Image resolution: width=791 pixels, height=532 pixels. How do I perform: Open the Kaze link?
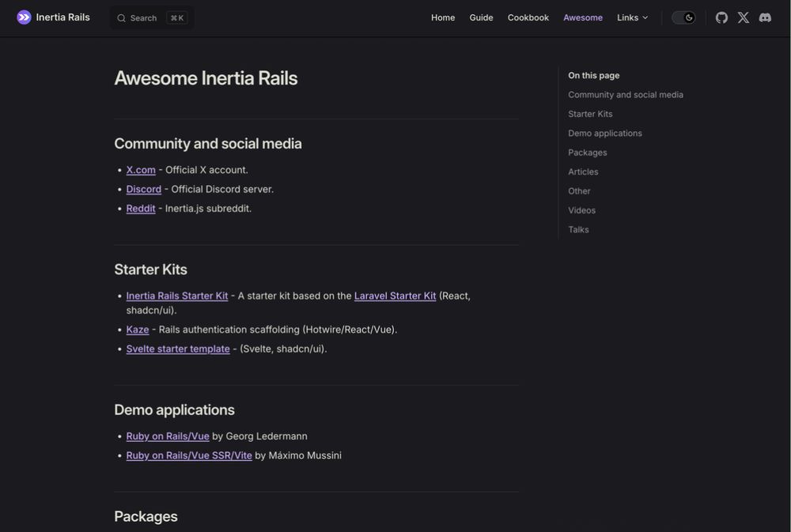tap(137, 330)
